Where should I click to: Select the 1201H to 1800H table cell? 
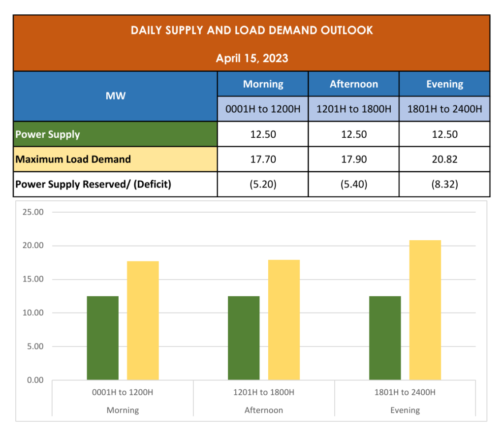point(353,109)
